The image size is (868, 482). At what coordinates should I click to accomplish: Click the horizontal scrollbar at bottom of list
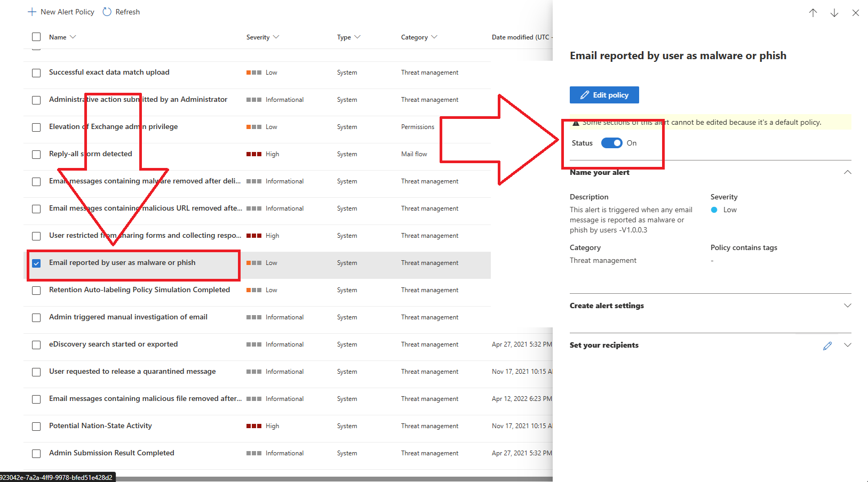334,479
